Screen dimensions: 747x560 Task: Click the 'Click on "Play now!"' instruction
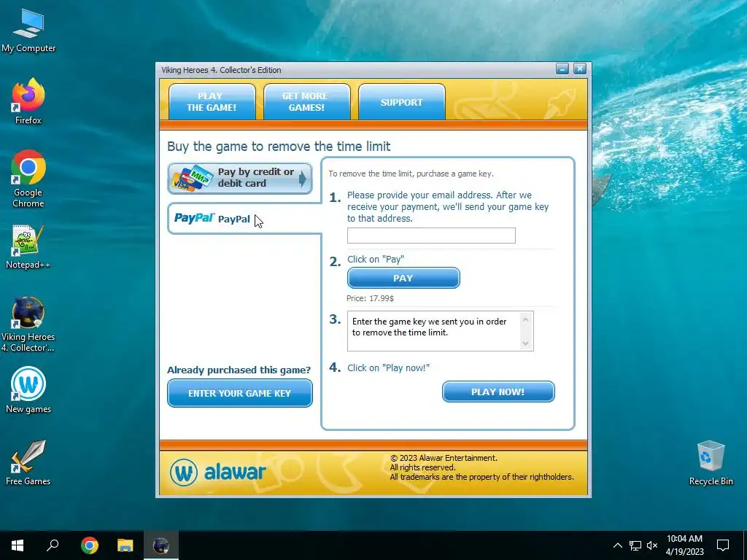coord(388,368)
